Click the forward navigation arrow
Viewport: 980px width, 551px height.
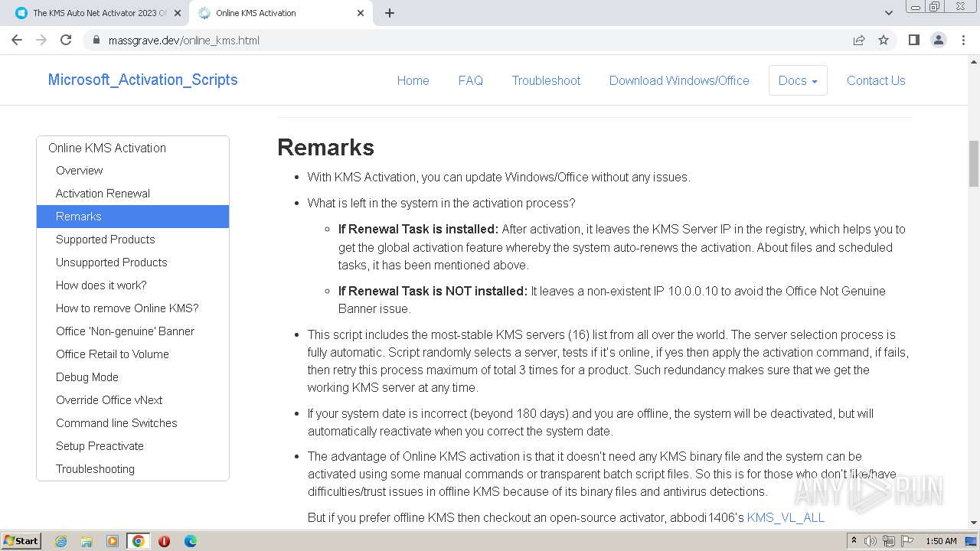tap(41, 40)
